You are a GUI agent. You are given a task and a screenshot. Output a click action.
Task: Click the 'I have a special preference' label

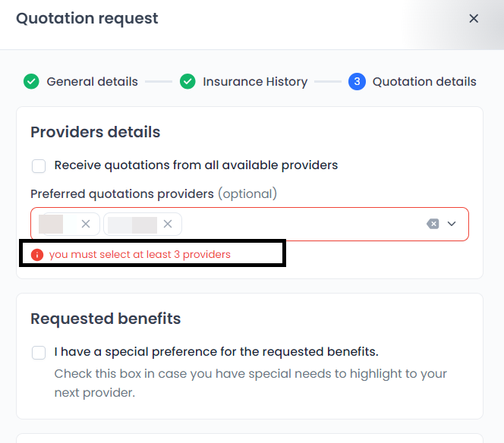click(x=216, y=352)
